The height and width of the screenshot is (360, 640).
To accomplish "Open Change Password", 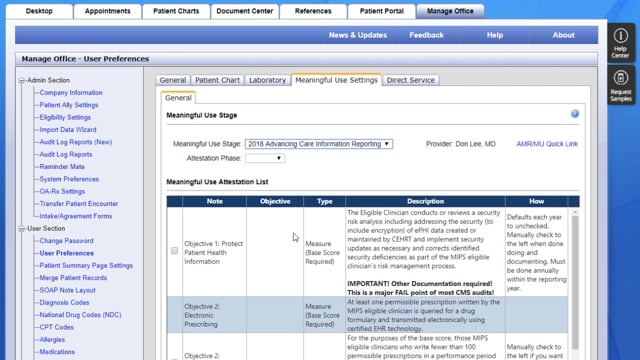I will click(x=67, y=241).
